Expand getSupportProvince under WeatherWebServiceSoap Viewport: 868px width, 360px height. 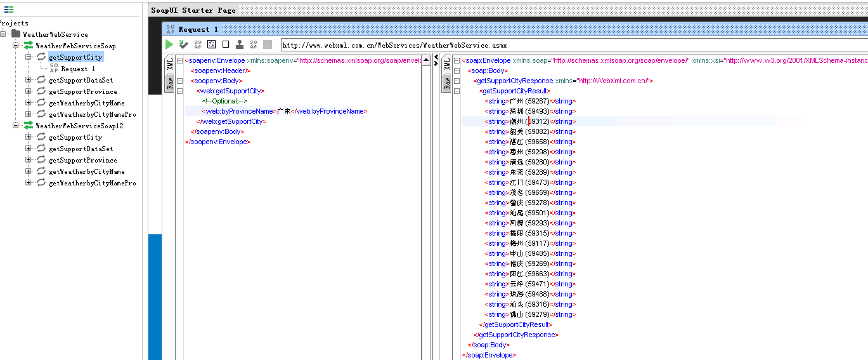[28, 91]
